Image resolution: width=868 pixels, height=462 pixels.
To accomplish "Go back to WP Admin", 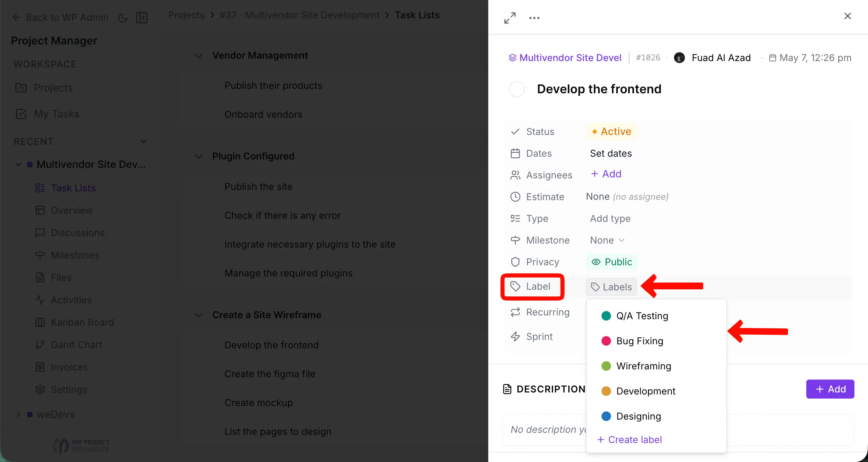I will pyautogui.click(x=60, y=17).
